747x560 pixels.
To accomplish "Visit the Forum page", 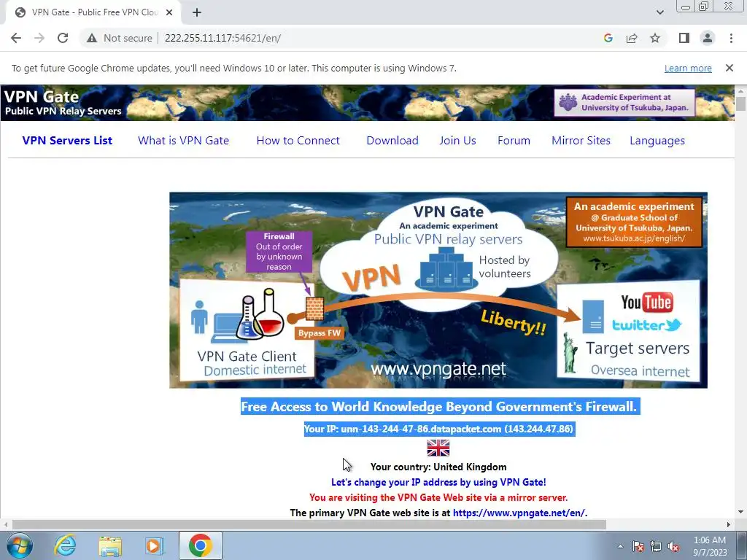I will point(514,141).
